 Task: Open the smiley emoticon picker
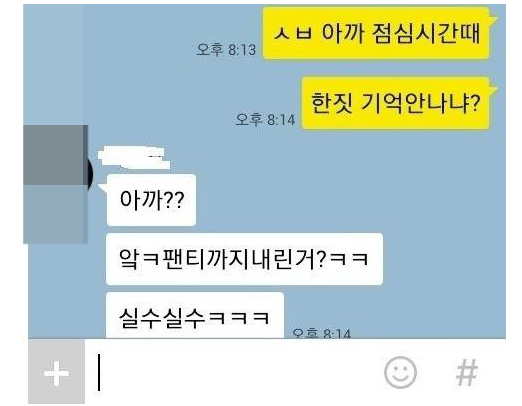click(400, 372)
